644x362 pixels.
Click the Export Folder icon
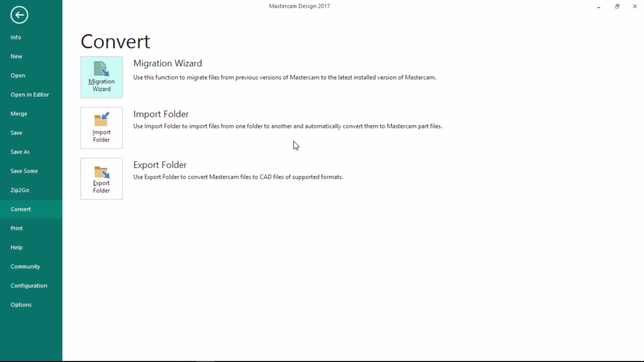[x=101, y=178]
